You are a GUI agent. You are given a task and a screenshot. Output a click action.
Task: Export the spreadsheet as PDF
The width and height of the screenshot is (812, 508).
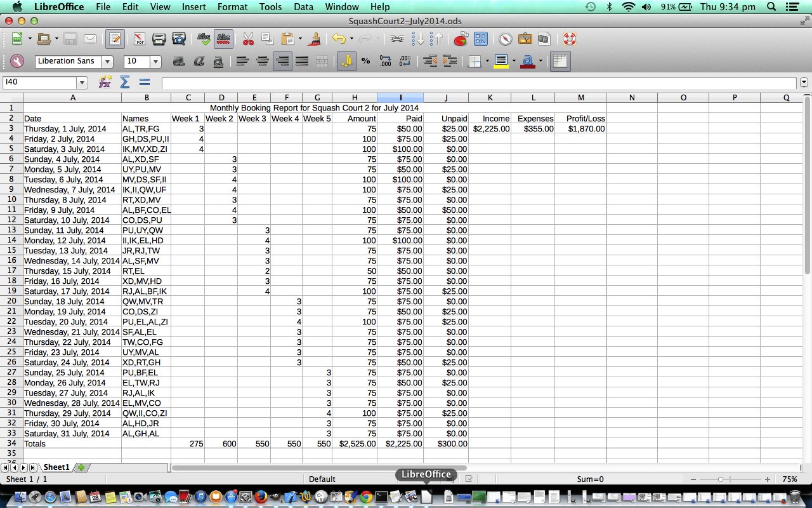[x=139, y=38]
